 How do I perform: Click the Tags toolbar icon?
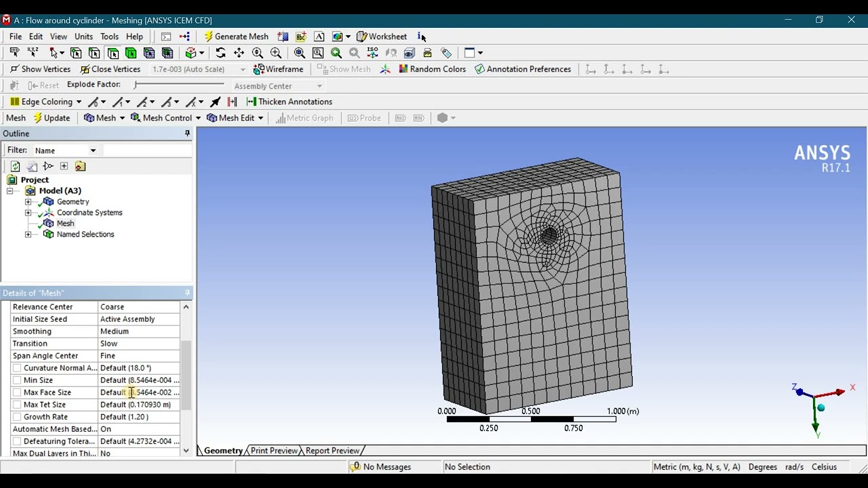click(446, 53)
